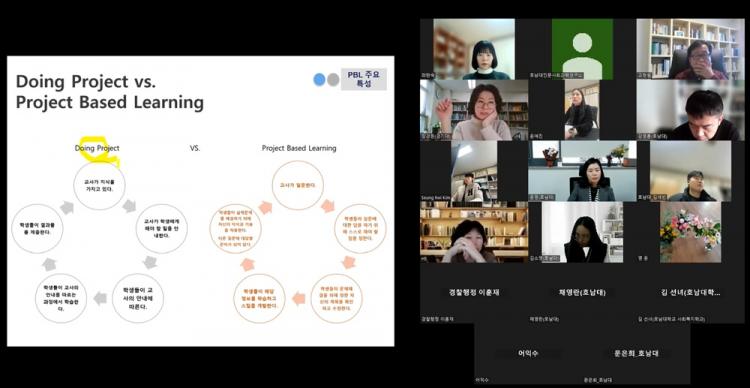Select the 문은희_호남대 participant tile
The width and height of the screenshot is (750, 388).
[x=636, y=354]
